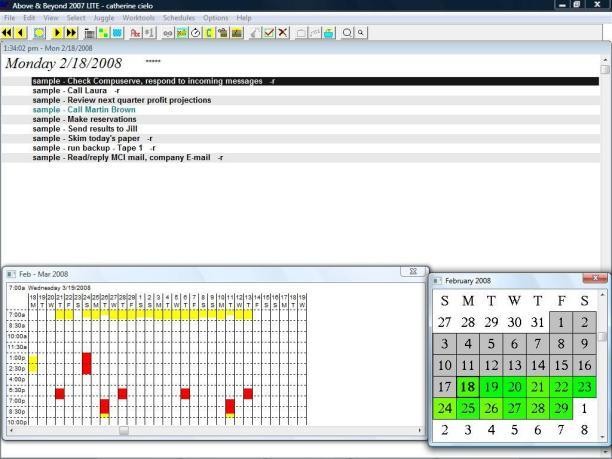
Task: Click the round timer clock icon
Action: tap(196, 33)
